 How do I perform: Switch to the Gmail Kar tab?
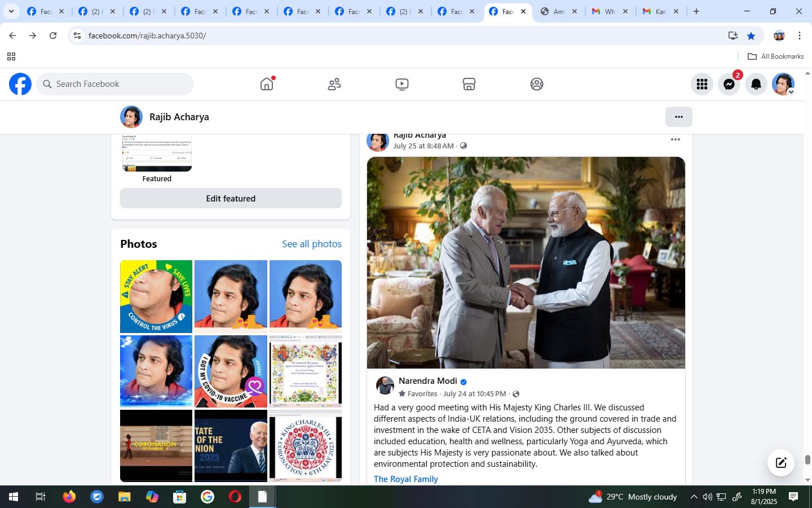(x=661, y=11)
